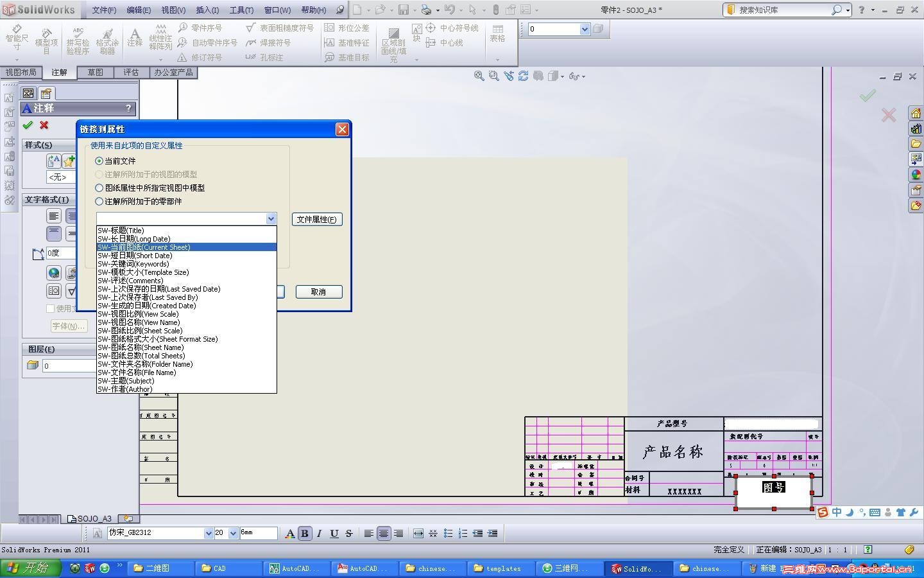Click the 6mm text height field
The height and width of the screenshot is (578, 924).
click(x=259, y=533)
